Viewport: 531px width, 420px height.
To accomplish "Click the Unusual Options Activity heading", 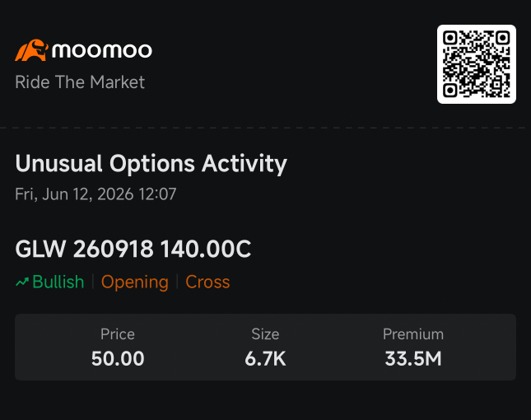I will 151,164.
